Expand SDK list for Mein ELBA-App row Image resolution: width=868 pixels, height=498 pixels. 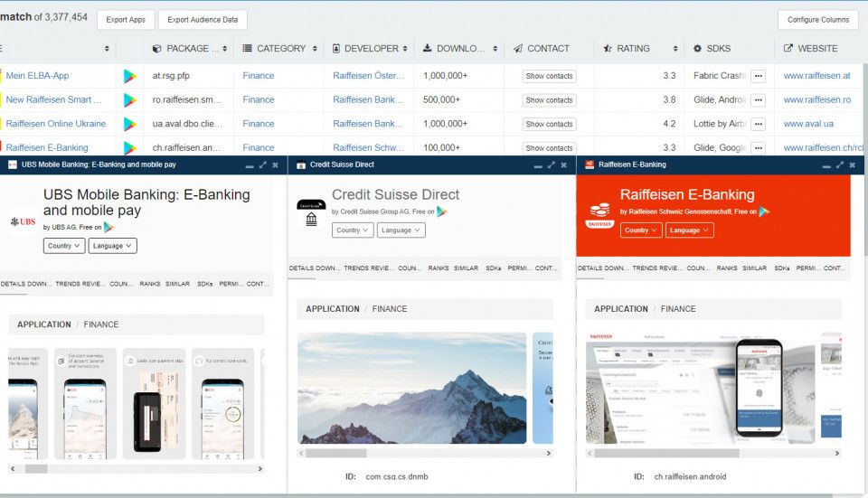[x=759, y=76]
